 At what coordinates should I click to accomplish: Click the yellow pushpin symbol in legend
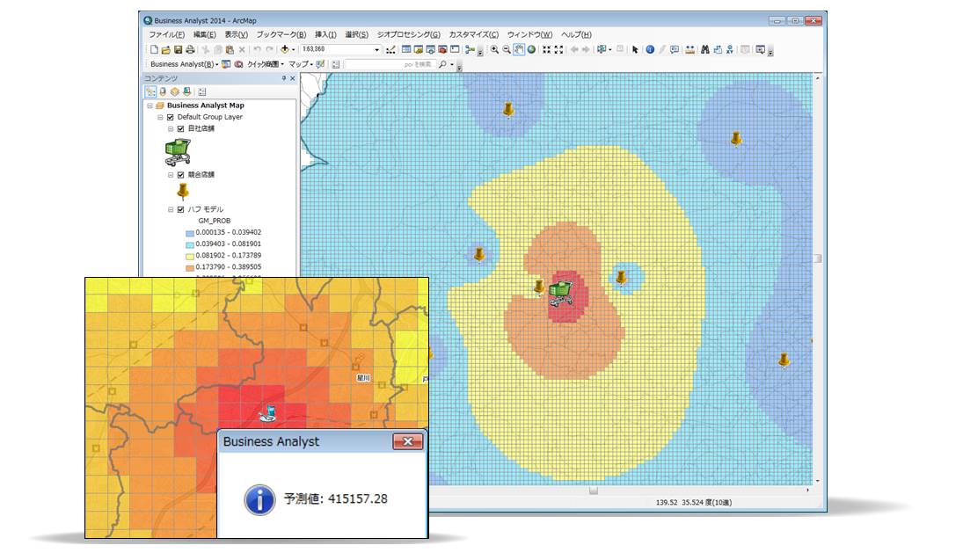(182, 192)
